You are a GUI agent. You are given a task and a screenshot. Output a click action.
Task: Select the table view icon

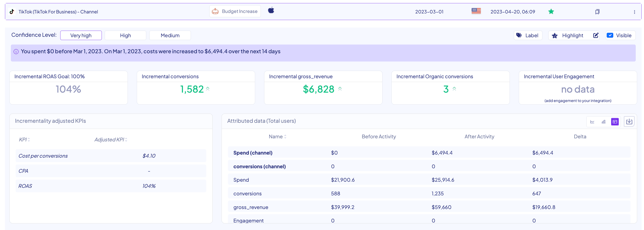[615, 122]
